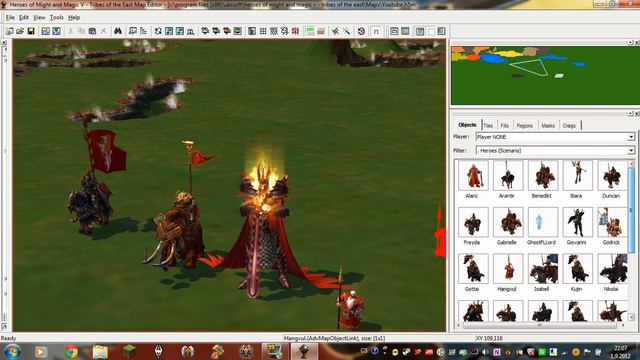Click the Cut scissors icon
The image size is (640, 360).
(71, 31)
